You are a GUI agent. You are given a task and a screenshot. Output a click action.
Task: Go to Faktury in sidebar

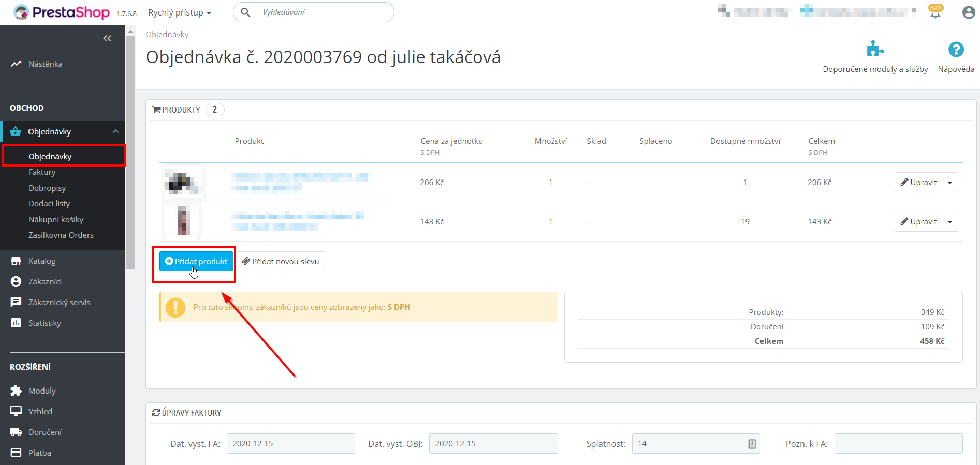coord(42,172)
